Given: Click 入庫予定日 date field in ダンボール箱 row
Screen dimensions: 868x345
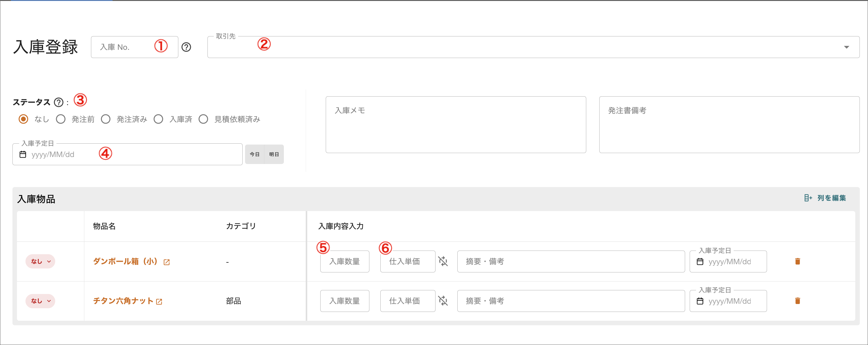Looking at the screenshot, I should click(x=728, y=261).
